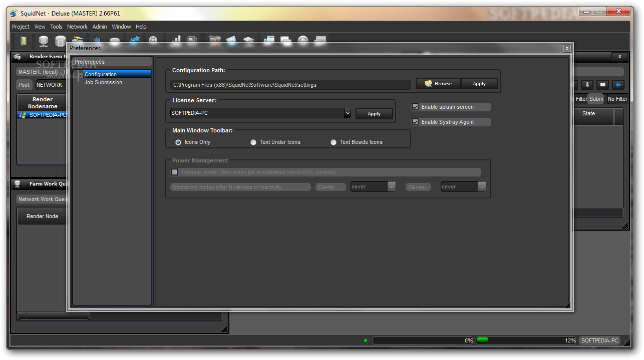The width and height of the screenshot is (644, 360).
Task: Click the Configuration Path text field
Action: point(290,85)
